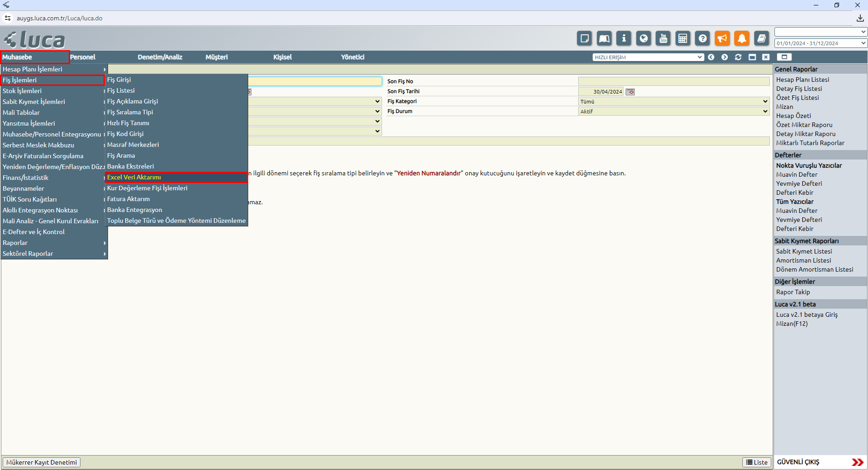
Task: Click the Son Fiş Tarihi date field
Action: [x=601, y=92]
